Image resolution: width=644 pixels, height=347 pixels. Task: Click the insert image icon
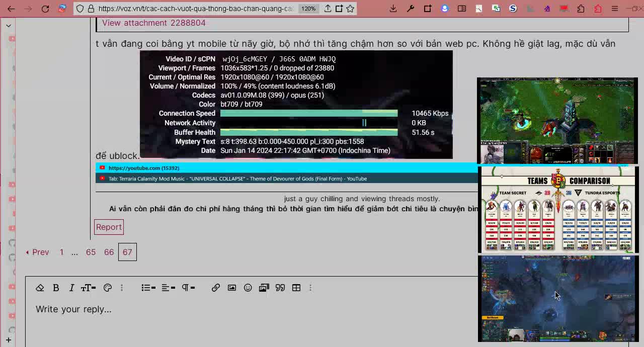231,288
